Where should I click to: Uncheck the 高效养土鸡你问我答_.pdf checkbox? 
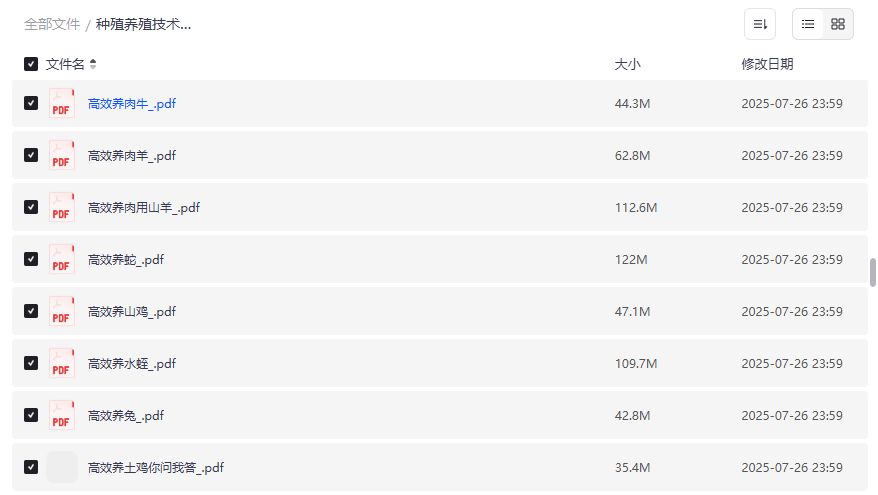point(31,467)
